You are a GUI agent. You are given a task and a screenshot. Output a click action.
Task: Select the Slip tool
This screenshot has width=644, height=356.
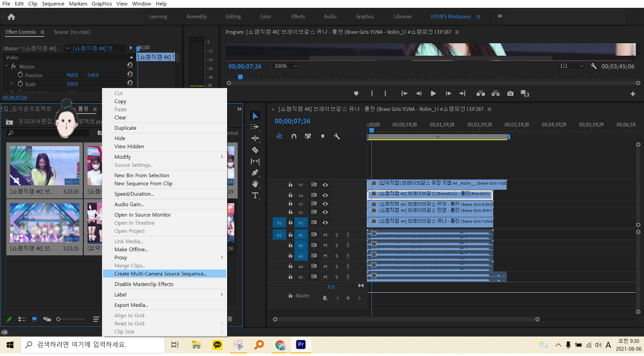click(255, 161)
